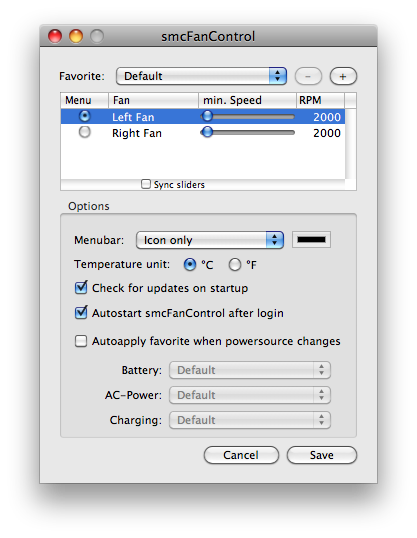This screenshot has height=538, width=417.
Task: Enable Autoapply favorite when powersource changes
Action: [81, 341]
